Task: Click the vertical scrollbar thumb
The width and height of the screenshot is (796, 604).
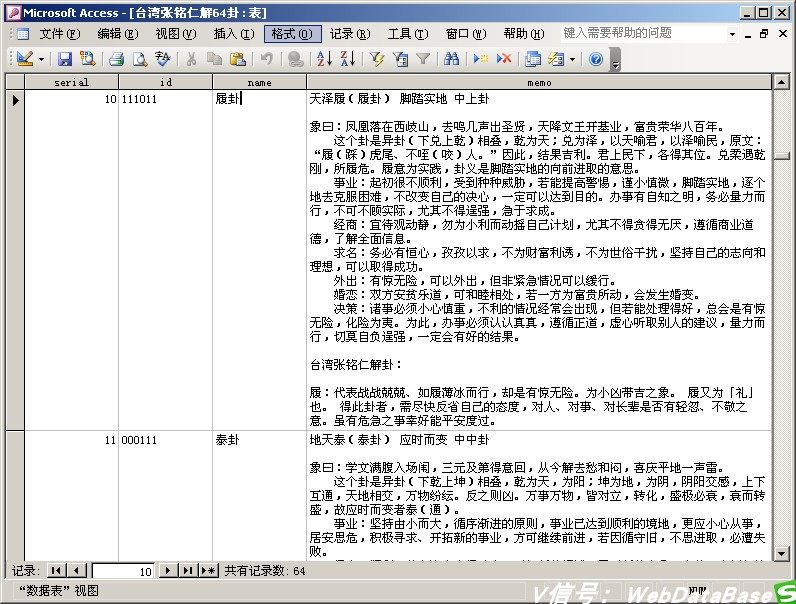Action: (x=781, y=155)
